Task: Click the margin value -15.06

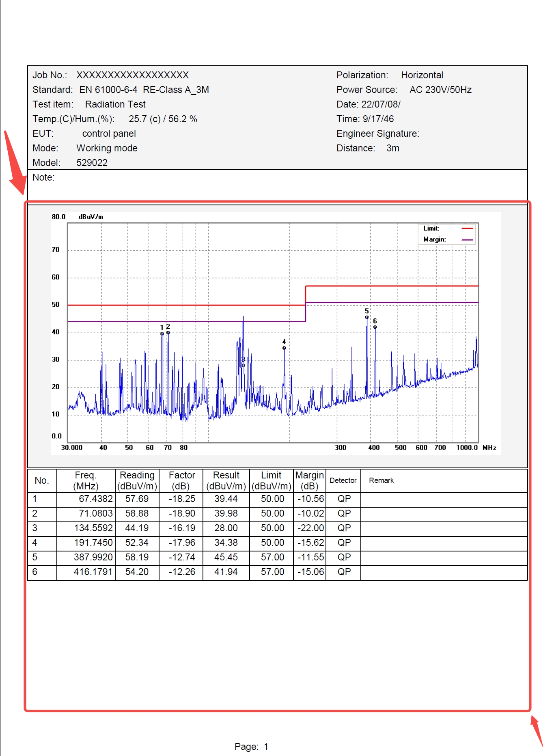Action: [310, 572]
